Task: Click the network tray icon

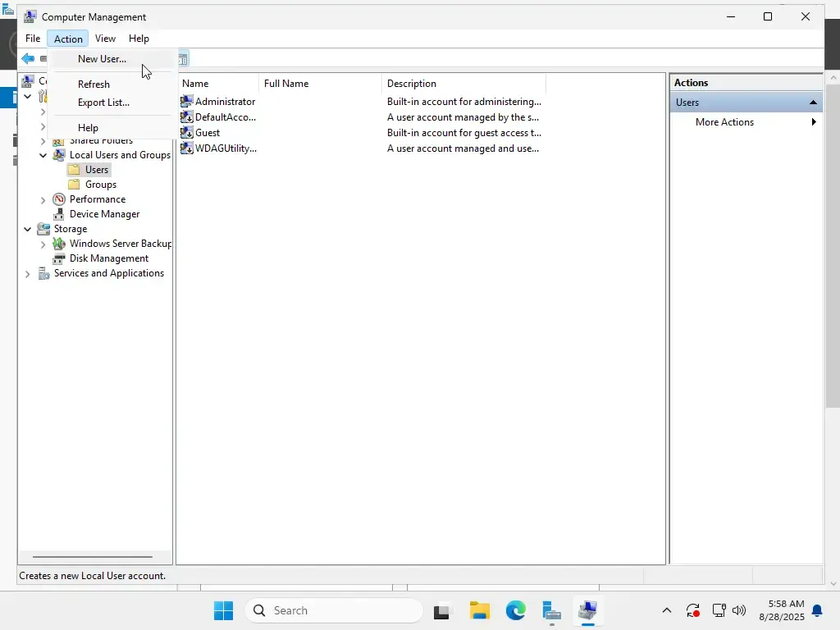Action: [719, 610]
